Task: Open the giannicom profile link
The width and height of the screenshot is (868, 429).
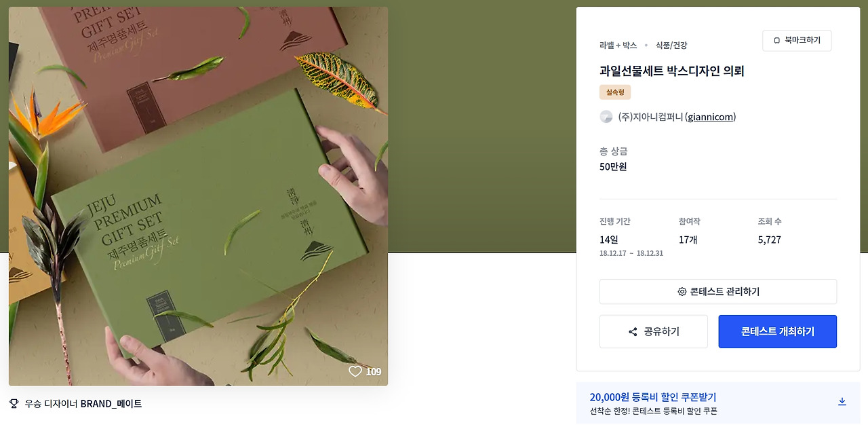Action: (711, 117)
